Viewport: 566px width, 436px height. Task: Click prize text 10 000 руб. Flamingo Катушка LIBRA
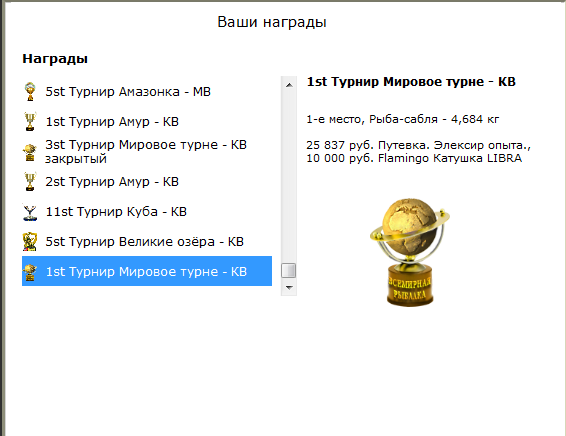click(x=414, y=158)
